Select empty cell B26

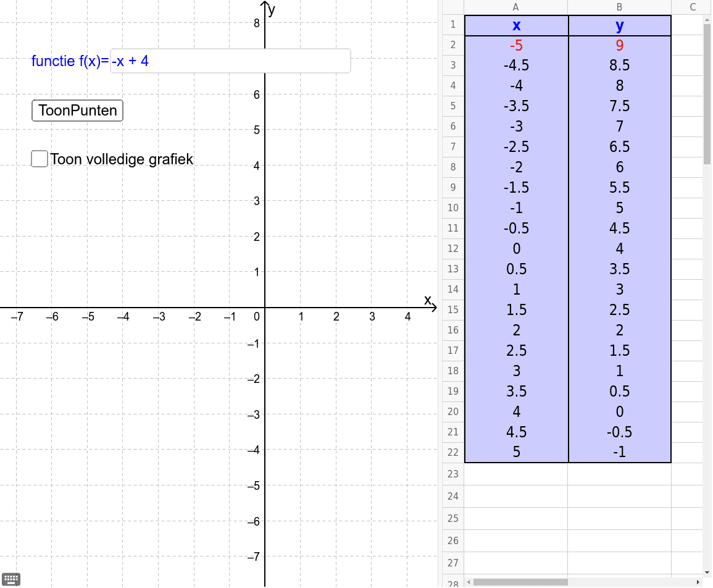(x=619, y=540)
